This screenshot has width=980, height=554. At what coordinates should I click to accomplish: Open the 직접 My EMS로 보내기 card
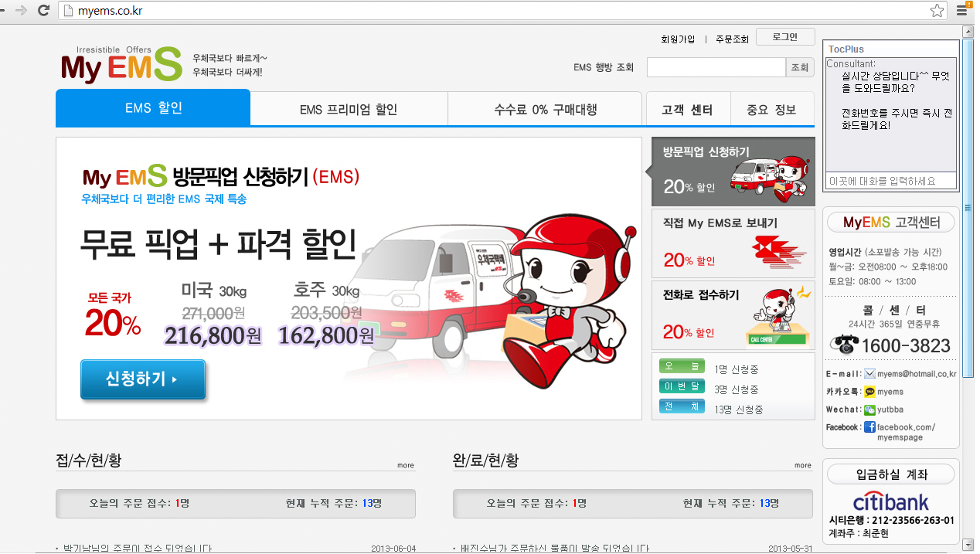coord(733,243)
